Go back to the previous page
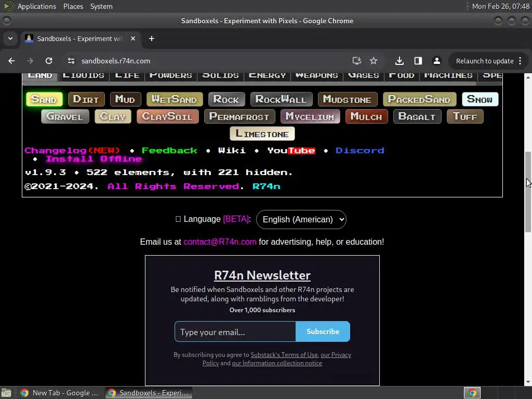This screenshot has height=399, width=532. [x=11, y=61]
